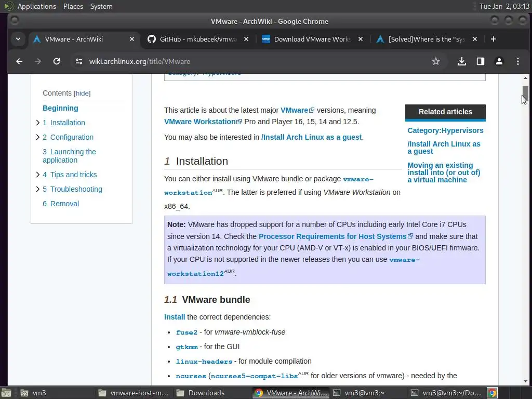532x399 pixels.
Task: Go to 3 Launching the application
Action: [69, 156]
